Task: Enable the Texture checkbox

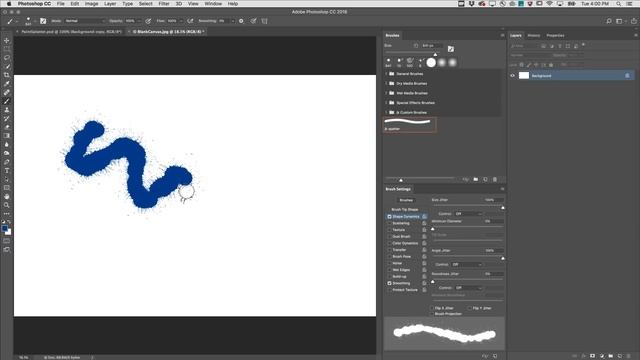Action: [x=389, y=230]
